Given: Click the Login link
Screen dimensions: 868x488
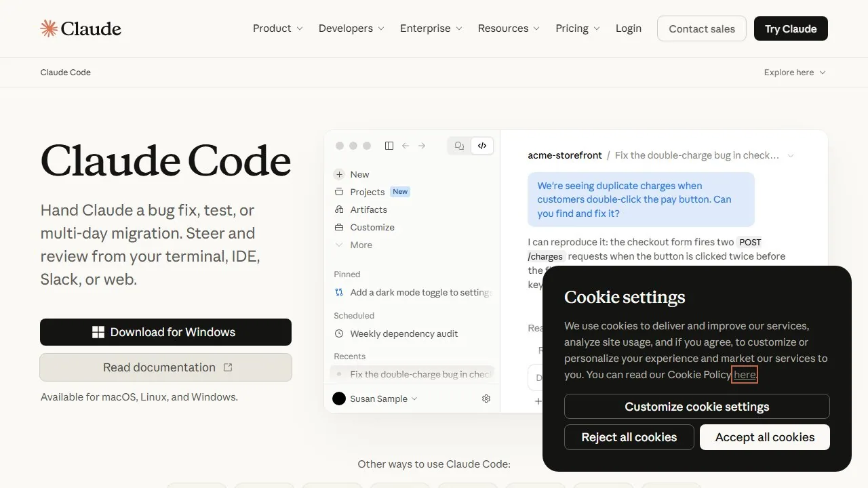Looking at the screenshot, I should point(629,28).
